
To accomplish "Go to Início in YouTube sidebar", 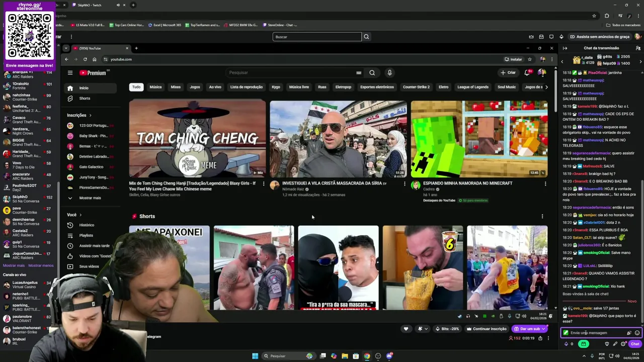I will 91,88.
